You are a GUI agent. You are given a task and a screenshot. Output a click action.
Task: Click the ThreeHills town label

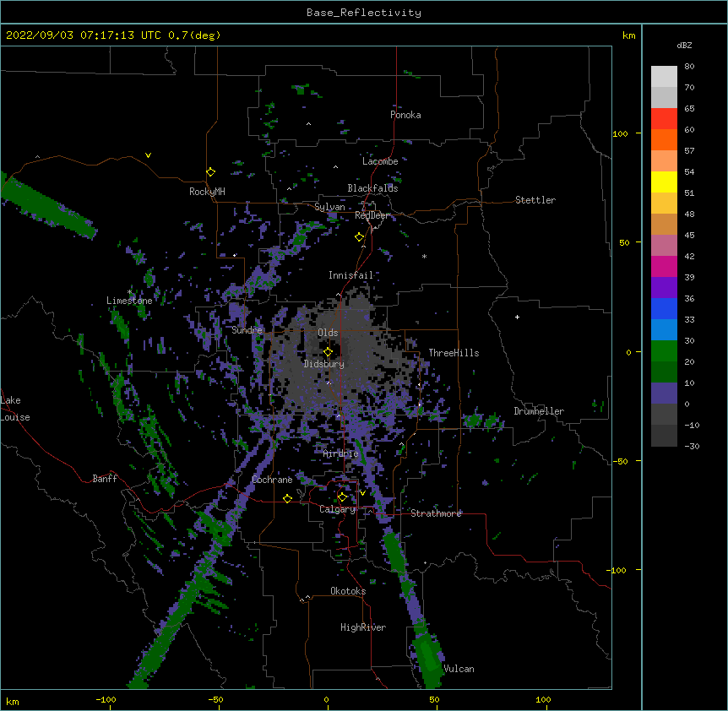click(x=454, y=353)
